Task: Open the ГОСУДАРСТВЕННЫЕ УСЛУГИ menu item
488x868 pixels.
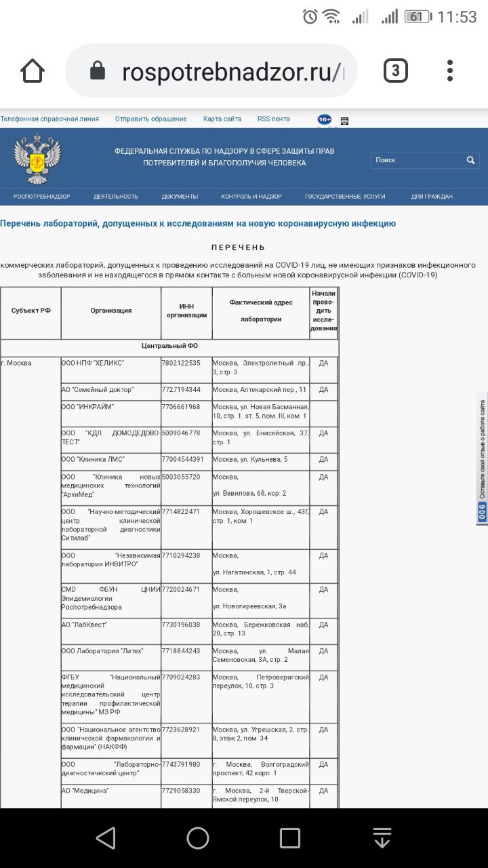Action: click(345, 197)
